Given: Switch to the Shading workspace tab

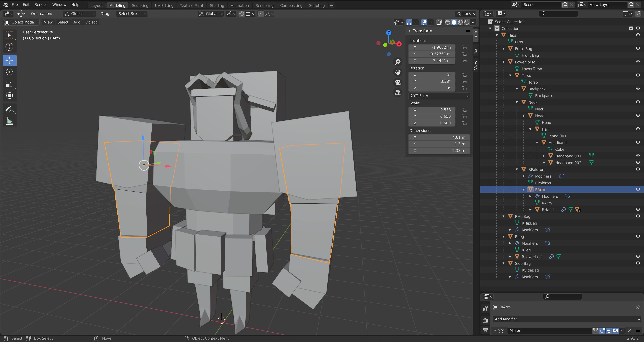Looking at the screenshot, I should (217, 6).
